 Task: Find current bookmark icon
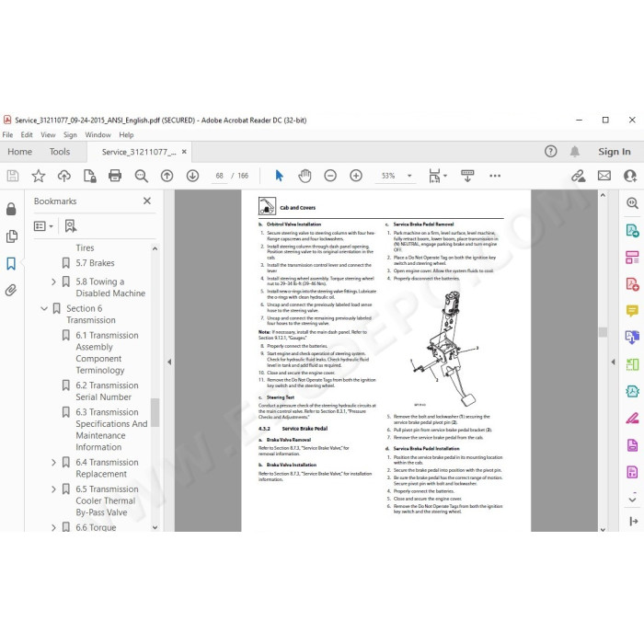pyautogui.click(x=70, y=226)
